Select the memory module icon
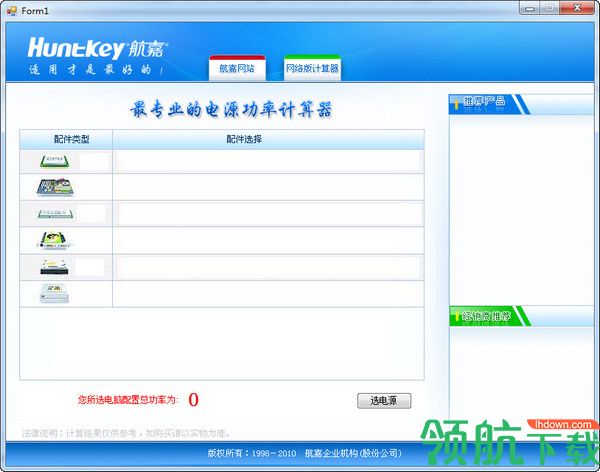This screenshot has width=600, height=472. click(x=54, y=214)
